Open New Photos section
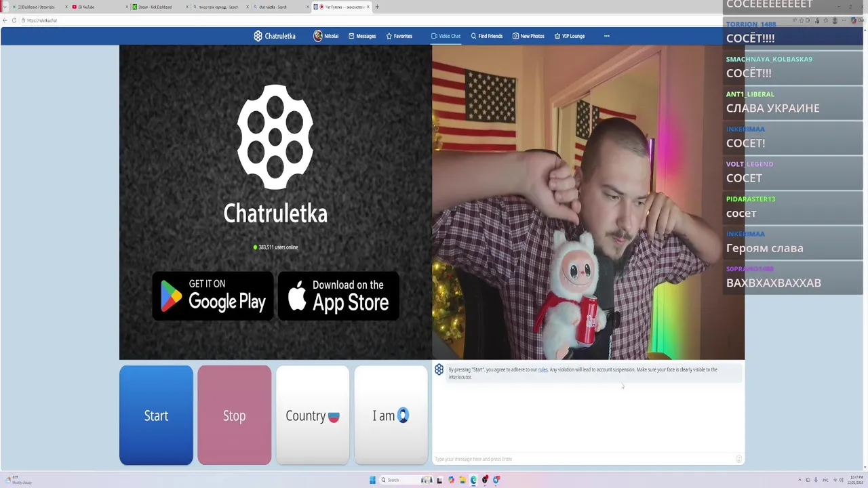This screenshot has width=868, height=488. coord(528,36)
